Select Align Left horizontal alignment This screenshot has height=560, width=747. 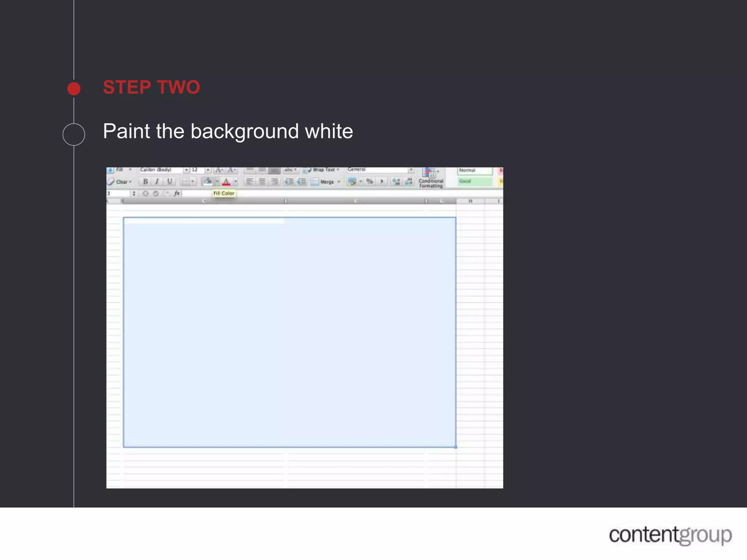pos(249,182)
